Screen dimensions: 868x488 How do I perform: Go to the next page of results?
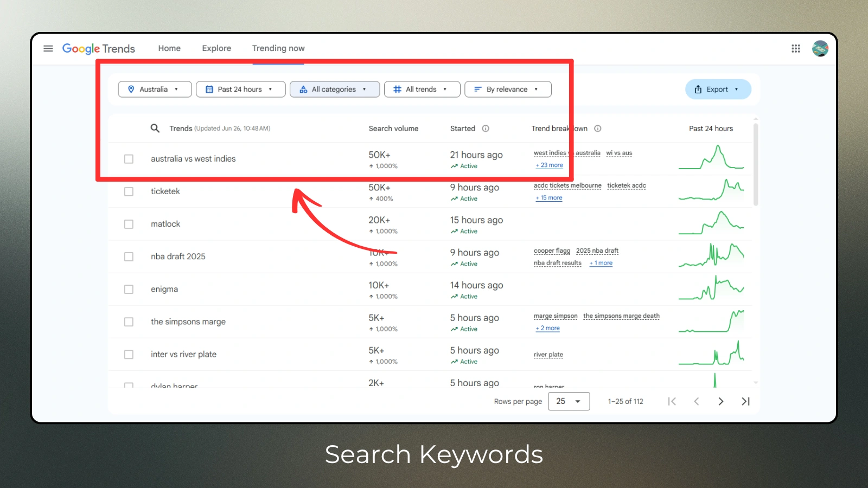click(x=721, y=401)
